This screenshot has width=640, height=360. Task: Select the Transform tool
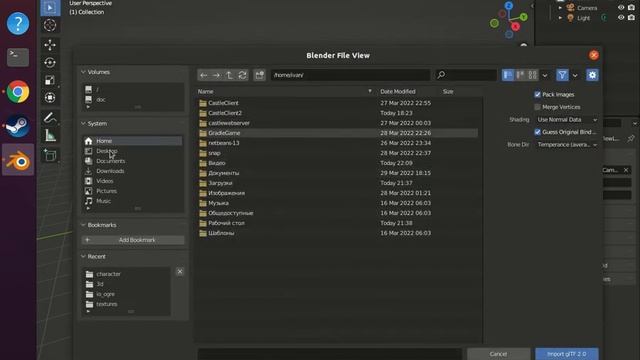50,98
